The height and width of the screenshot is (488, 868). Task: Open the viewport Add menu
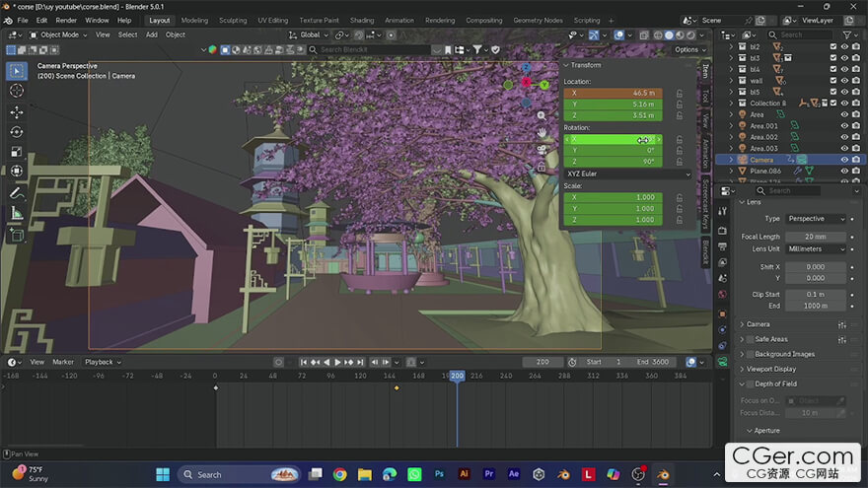(151, 35)
